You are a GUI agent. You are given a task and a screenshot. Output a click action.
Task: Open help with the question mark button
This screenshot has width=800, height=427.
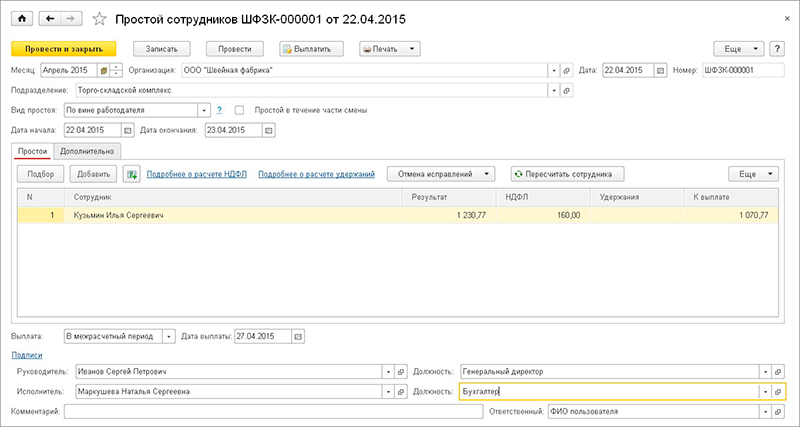pyautogui.click(x=777, y=49)
